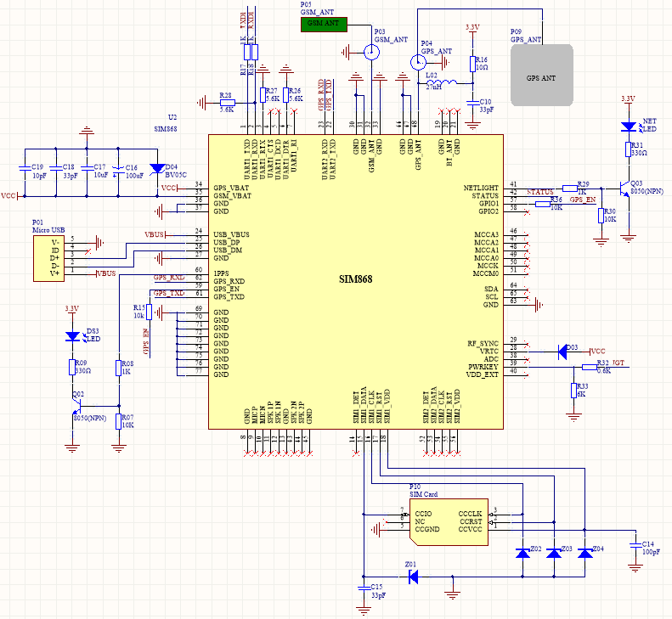The image size is (672, 619).
Task: Select capacitor C19 10pF
Action: point(25,168)
